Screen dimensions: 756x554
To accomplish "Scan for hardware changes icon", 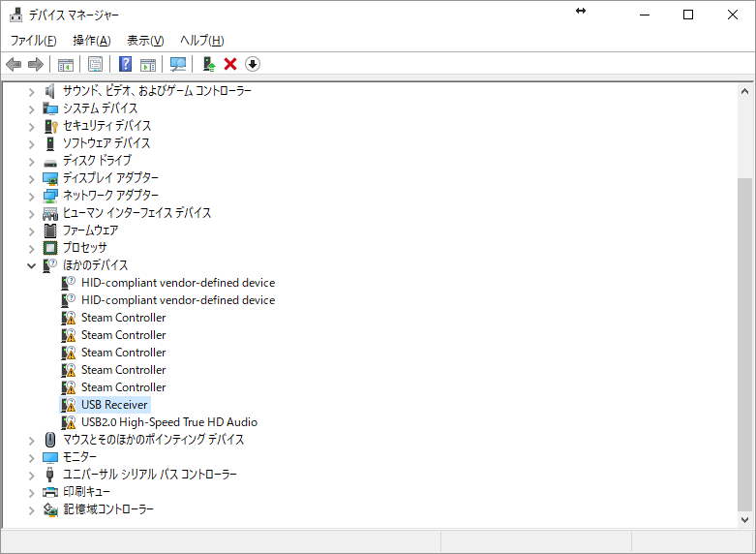I will pos(178,64).
